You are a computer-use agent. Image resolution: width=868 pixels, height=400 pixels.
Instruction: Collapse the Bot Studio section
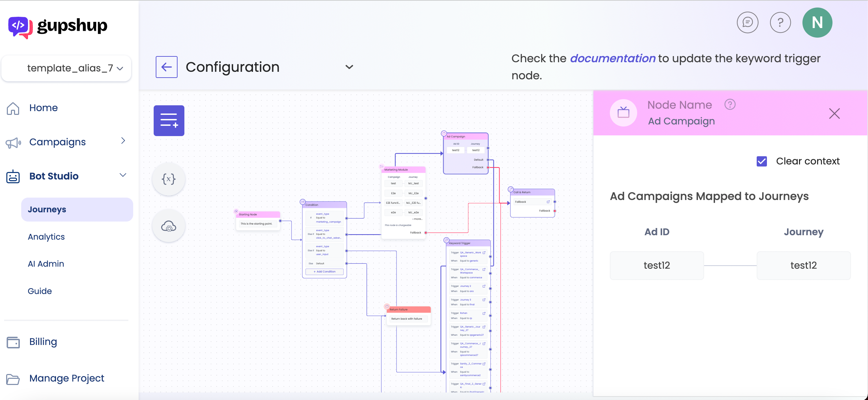tap(123, 175)
